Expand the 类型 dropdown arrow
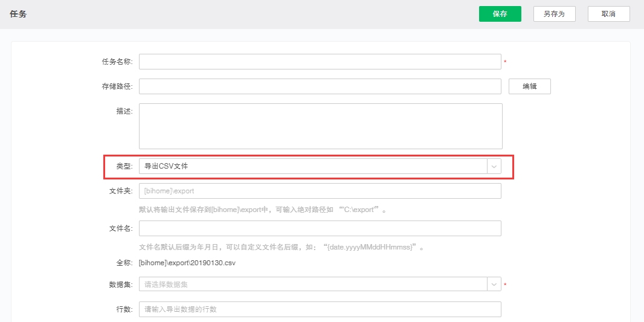The image size is (644, 322). pyautogui.click(x=494, y=166)
